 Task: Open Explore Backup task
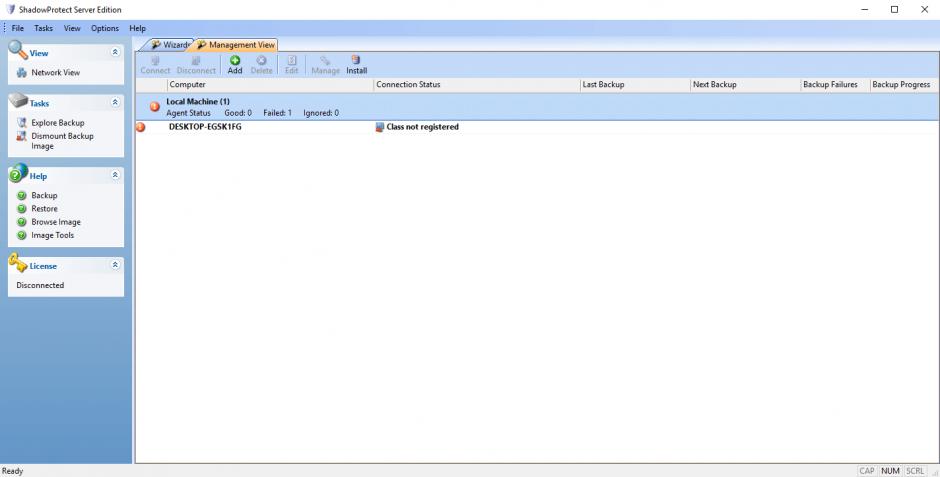coord(58,123)
